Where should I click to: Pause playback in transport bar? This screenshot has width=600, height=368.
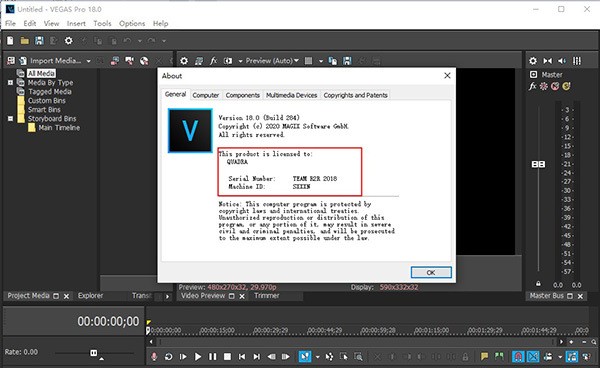[212, 357]
